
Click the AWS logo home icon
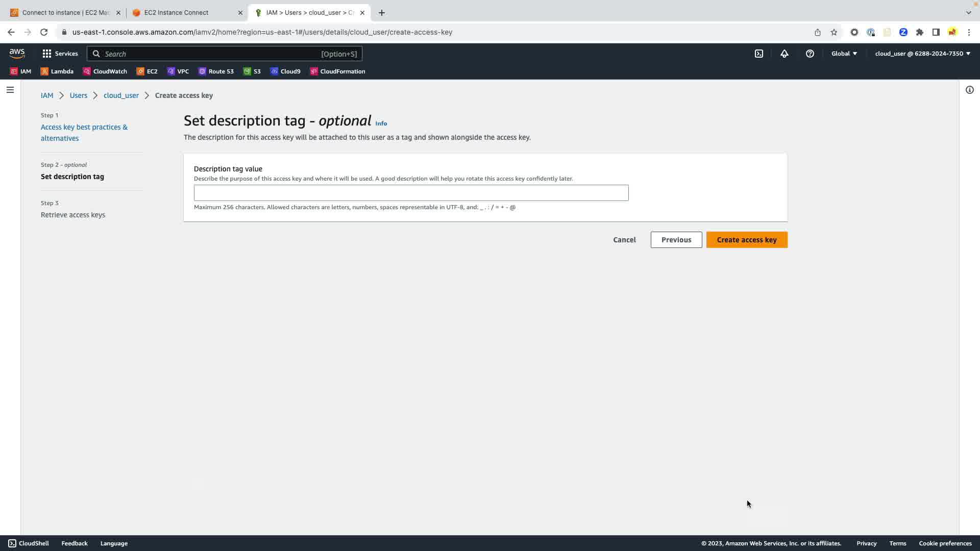[x=17, y=54]
